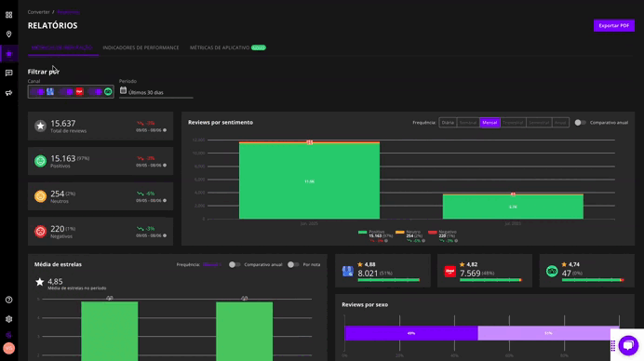Viewport: 644px width, 361px height.
Task: Click the red sad face icon on Negativos card
Action: (x=40, y=232)
